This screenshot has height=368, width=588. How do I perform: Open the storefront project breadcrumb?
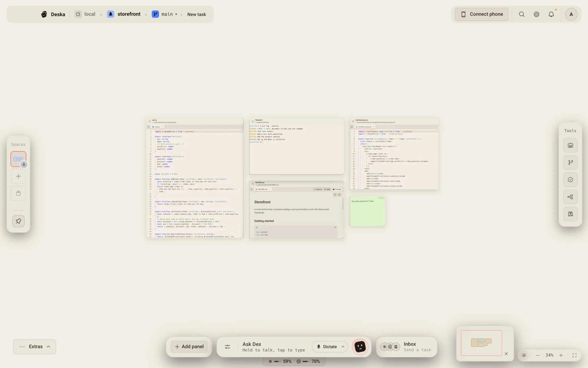[x=124, y=14]
